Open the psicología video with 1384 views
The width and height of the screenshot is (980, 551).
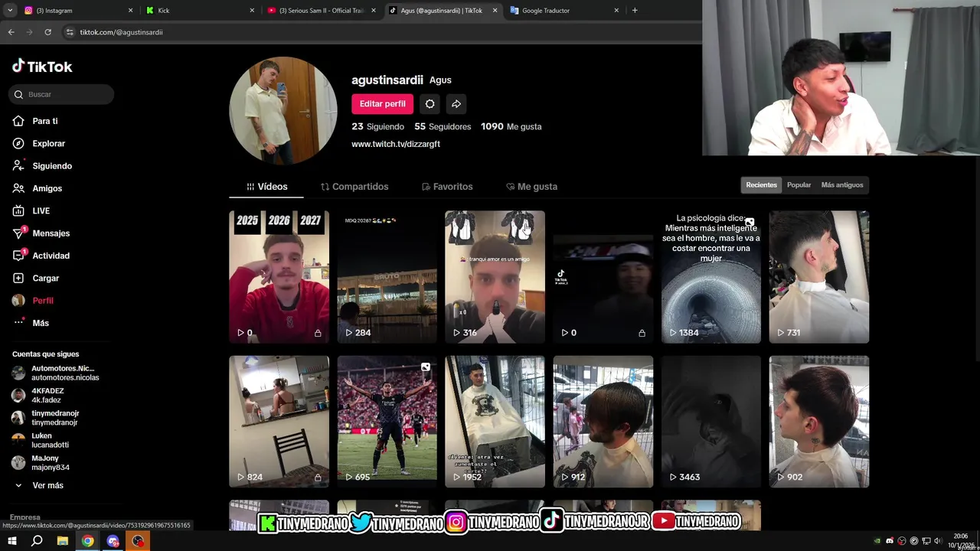[x=711, y=277]
